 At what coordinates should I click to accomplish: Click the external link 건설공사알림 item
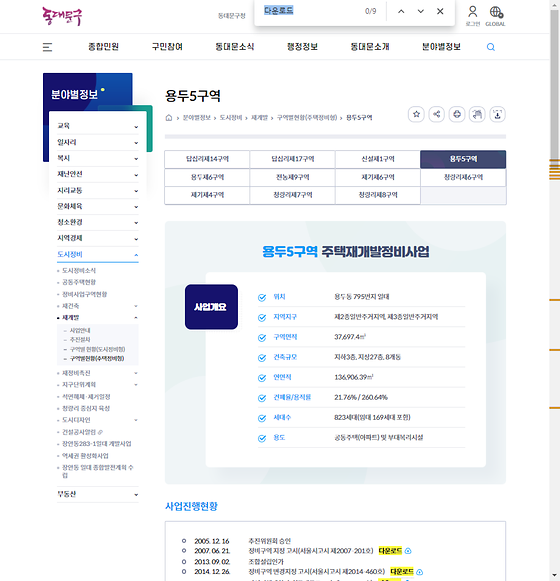point(82,432)
